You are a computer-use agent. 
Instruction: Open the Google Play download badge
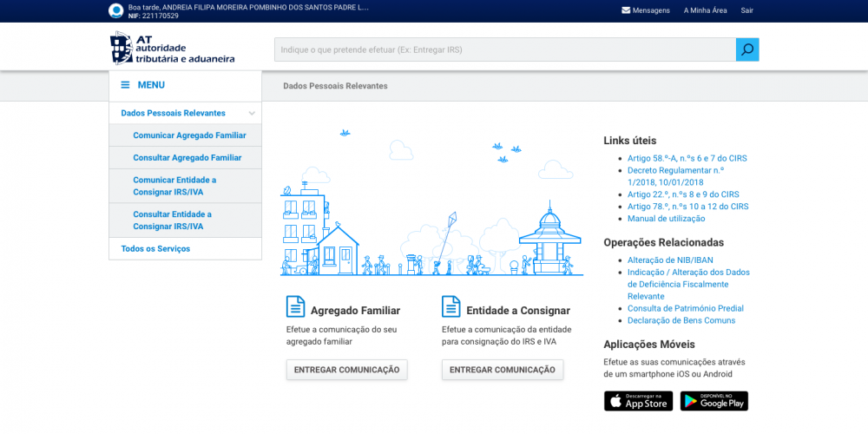tap(713, 401)
